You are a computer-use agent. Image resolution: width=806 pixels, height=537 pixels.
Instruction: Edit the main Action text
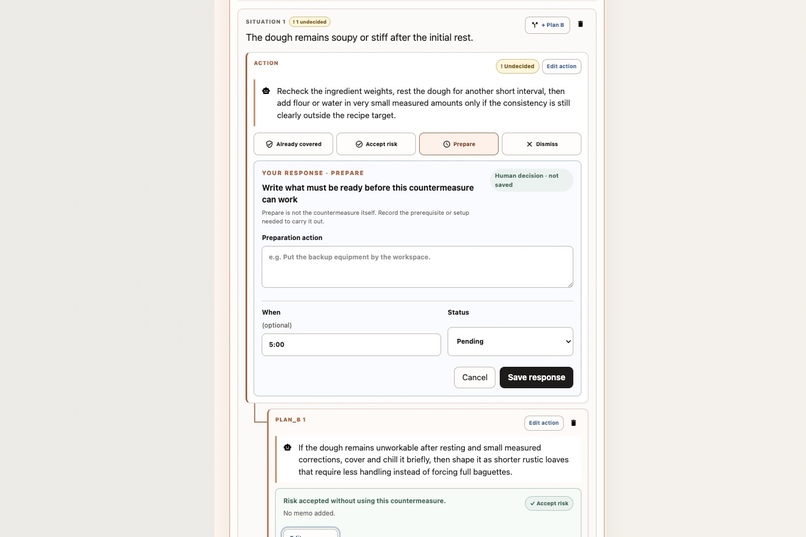(561, 66)
